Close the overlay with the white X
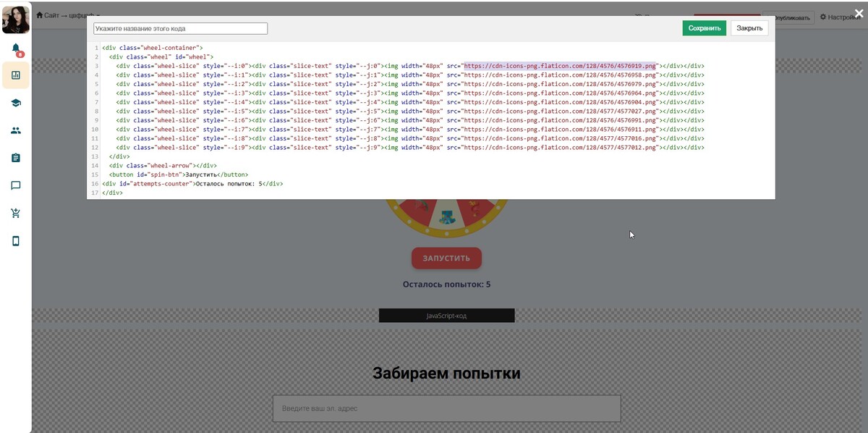The width and height of the screenshot is (868, 433). [x=859, y=13]
